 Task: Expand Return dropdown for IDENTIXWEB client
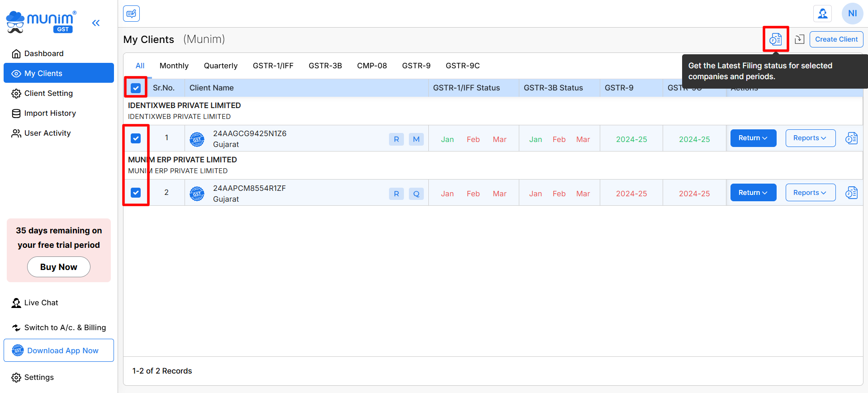click(753, 138)
